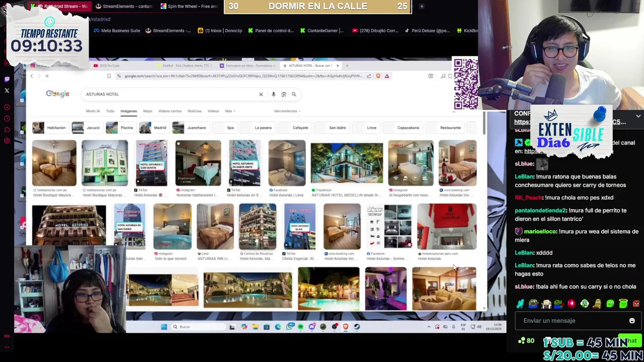
Task: Switch to the Videos cortos tab
Action: pos(170,111)
